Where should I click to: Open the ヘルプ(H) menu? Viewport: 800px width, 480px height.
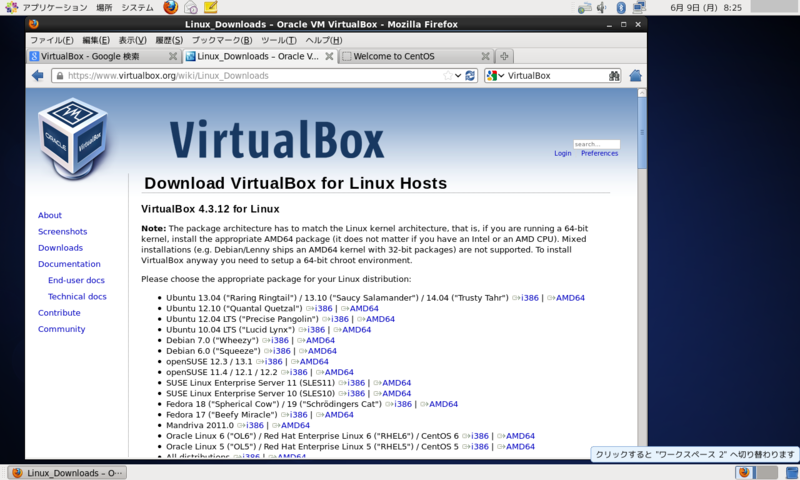tap(324, 40)
